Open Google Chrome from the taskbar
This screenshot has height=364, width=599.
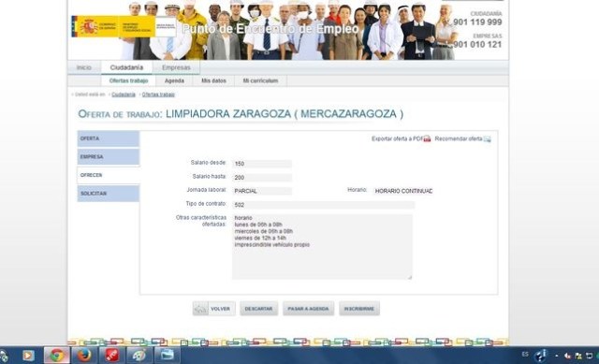[57, 356]
